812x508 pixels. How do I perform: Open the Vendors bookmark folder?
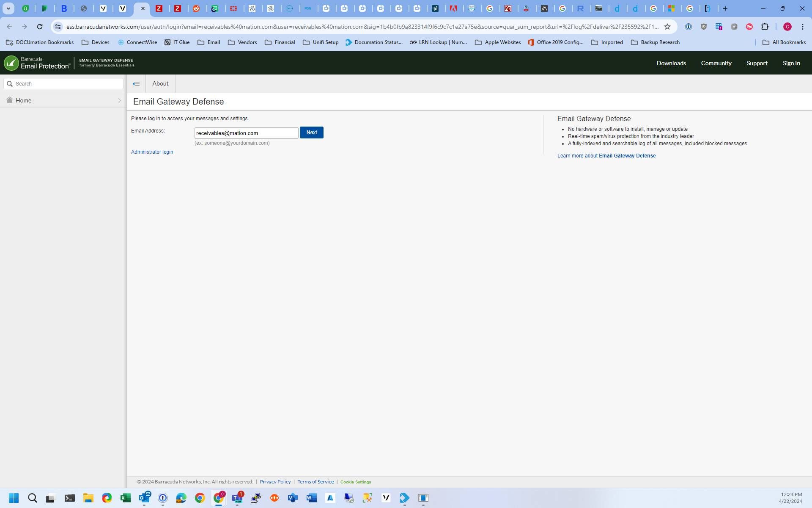point(242,42)
